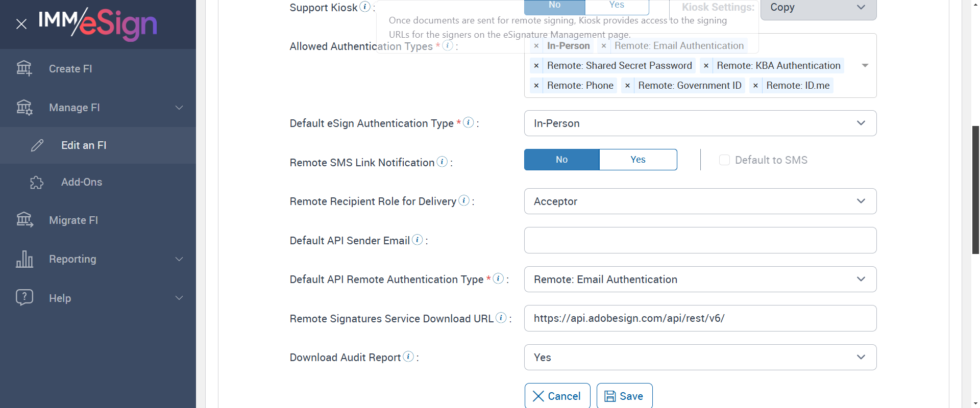Open Remote Recipient Role for Delivery dropdown
The width and height of the screenshot is (980, 408).
[x=700, y=201]
